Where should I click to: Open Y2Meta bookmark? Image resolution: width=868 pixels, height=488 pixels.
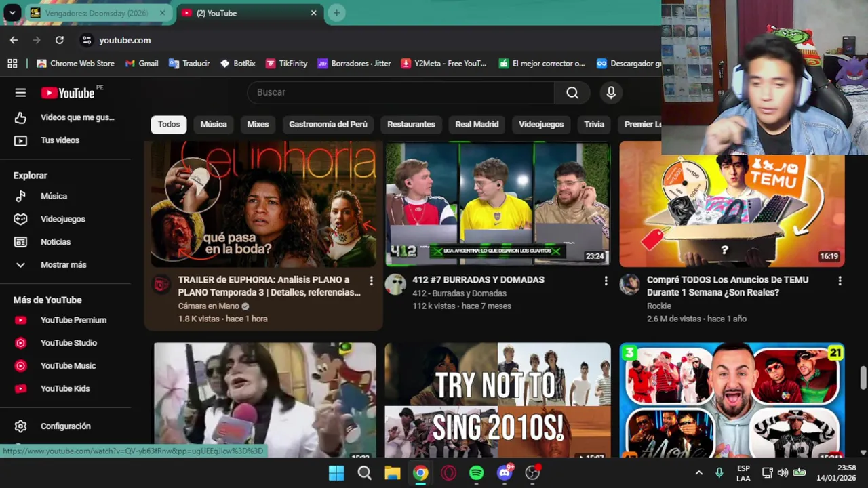(x=443, y=63)
